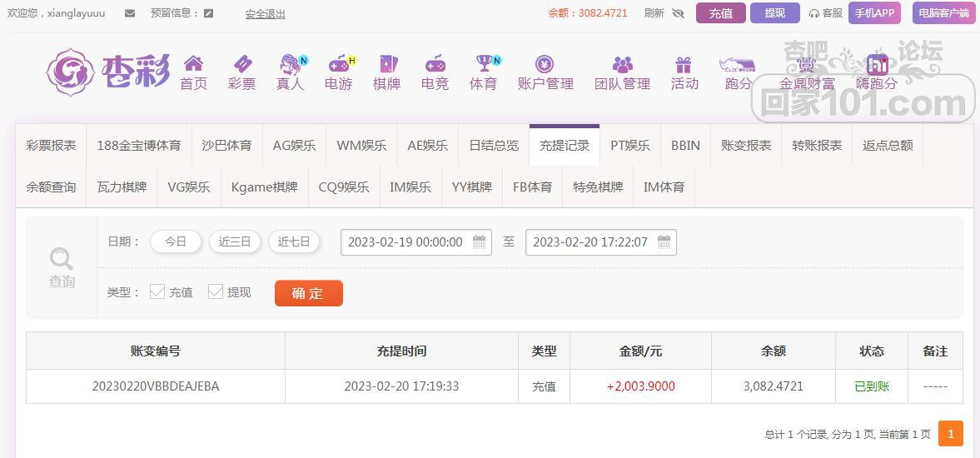This screenshot has height=458, width=980.
Task: Switch to 彩票报表 tab
Action: 52,146
